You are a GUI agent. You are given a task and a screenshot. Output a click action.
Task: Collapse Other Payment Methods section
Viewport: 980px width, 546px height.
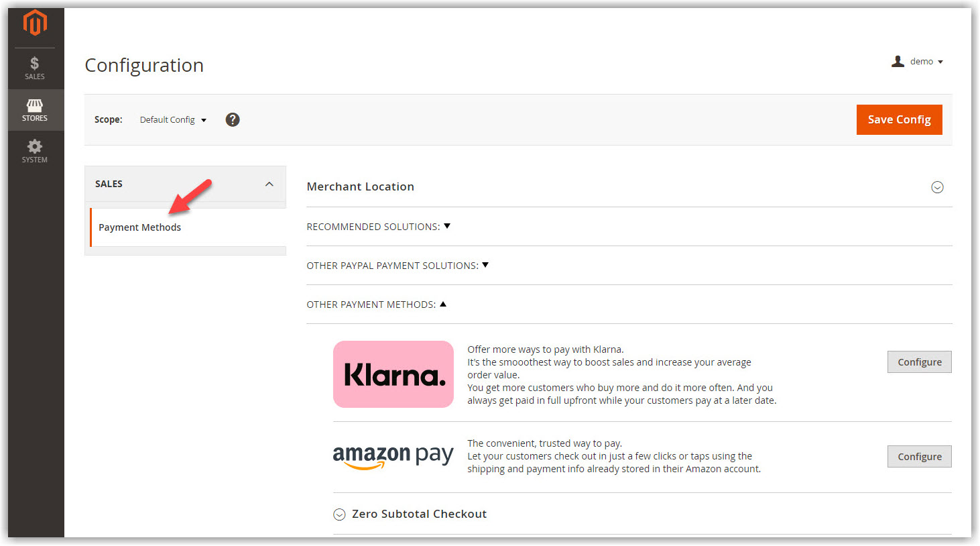(376, 305)
